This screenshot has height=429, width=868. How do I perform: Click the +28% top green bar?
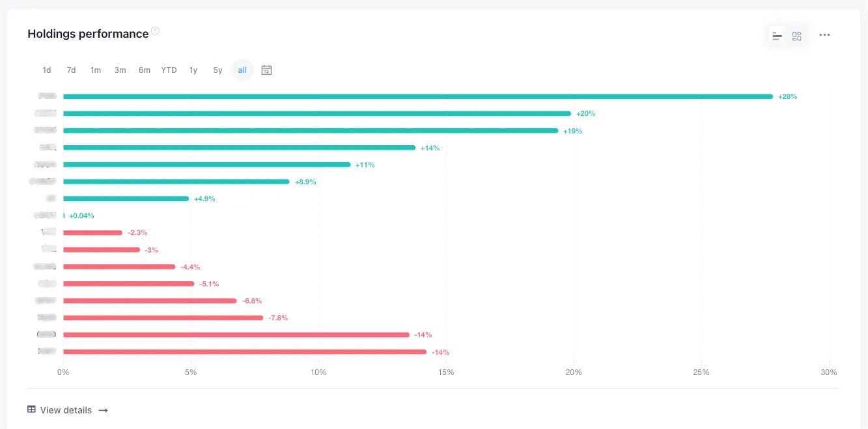418,96
